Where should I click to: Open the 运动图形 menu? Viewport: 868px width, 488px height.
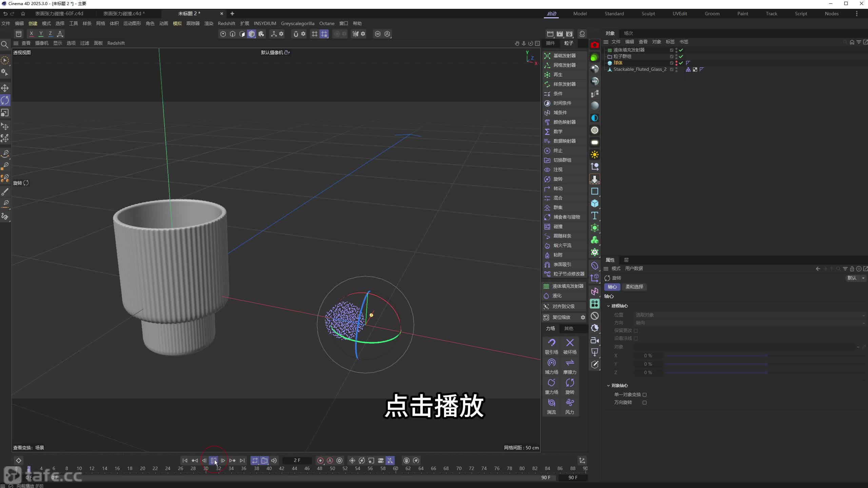132,23
